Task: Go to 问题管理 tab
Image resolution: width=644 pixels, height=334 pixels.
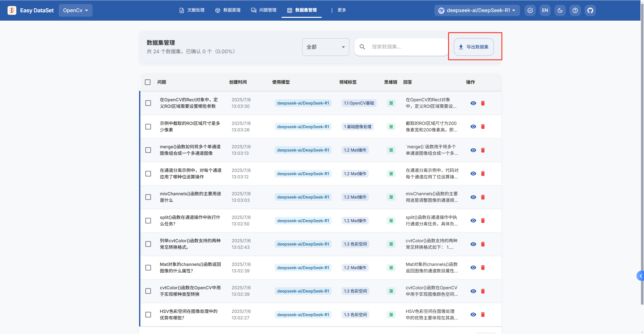Action: click(264, 10)
